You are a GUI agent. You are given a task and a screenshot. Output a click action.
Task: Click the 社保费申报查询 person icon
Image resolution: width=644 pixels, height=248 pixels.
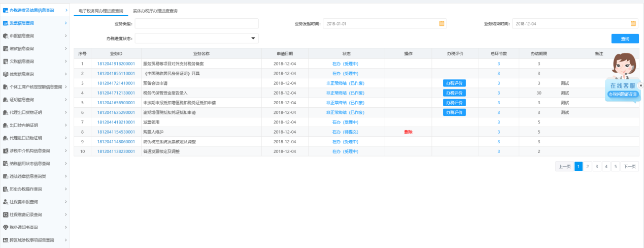(x=6, y=202)
